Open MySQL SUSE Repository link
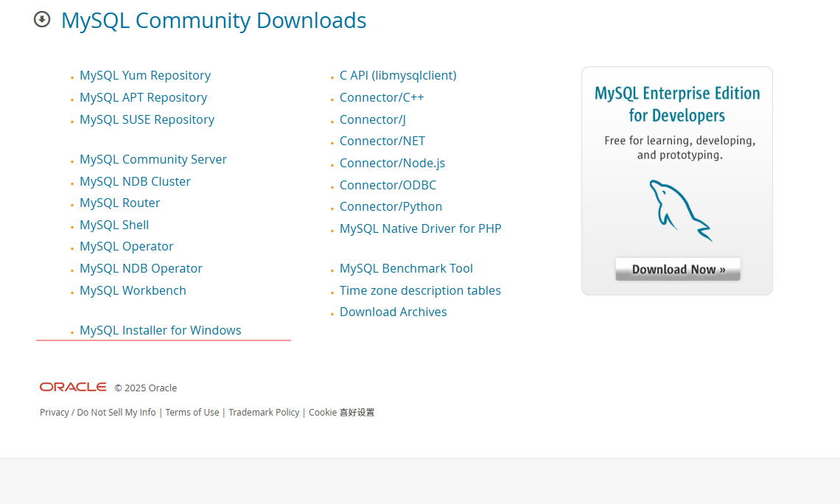840x504 pixels. tap(147, 119)
